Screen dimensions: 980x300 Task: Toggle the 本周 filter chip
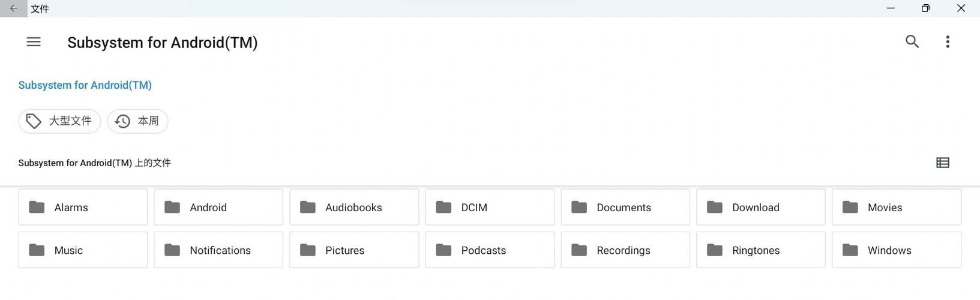coord(137,121)
